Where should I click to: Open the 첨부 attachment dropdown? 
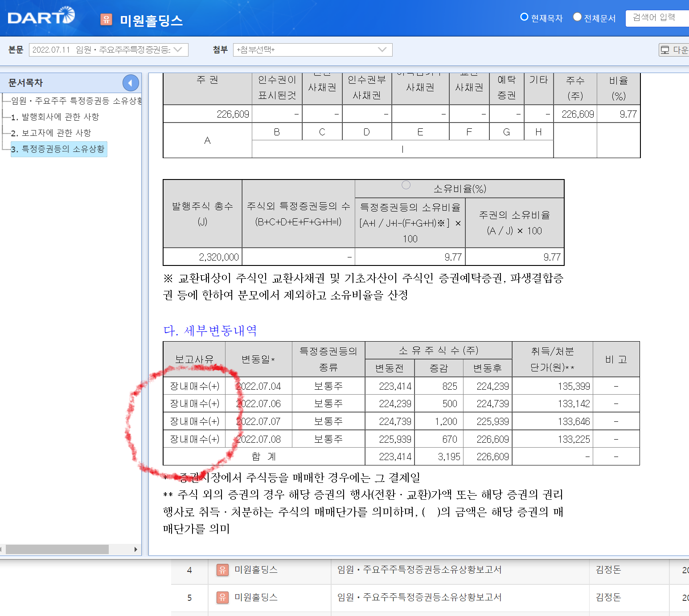tap(312, 50)
